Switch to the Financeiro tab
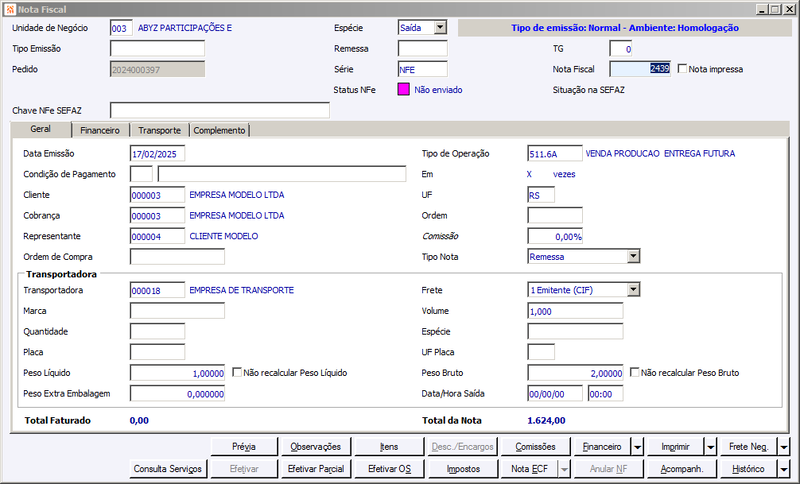 click(x=100, y=131)
